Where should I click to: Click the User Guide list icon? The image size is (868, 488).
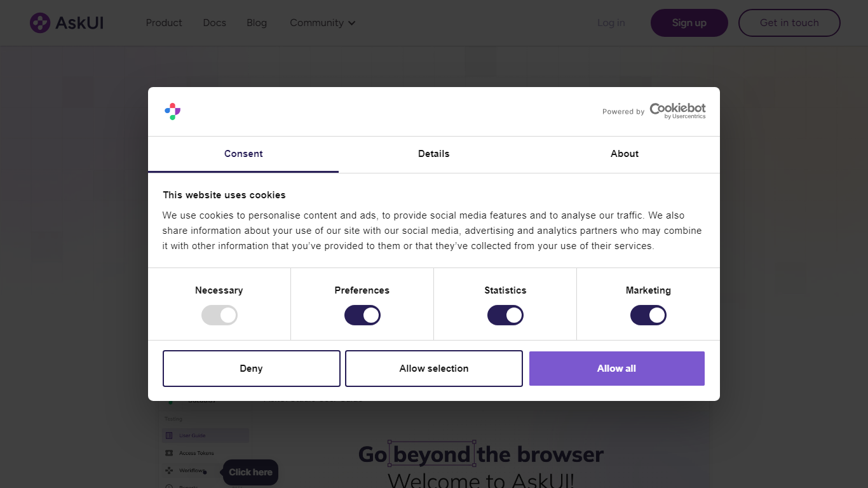point(169,436)
